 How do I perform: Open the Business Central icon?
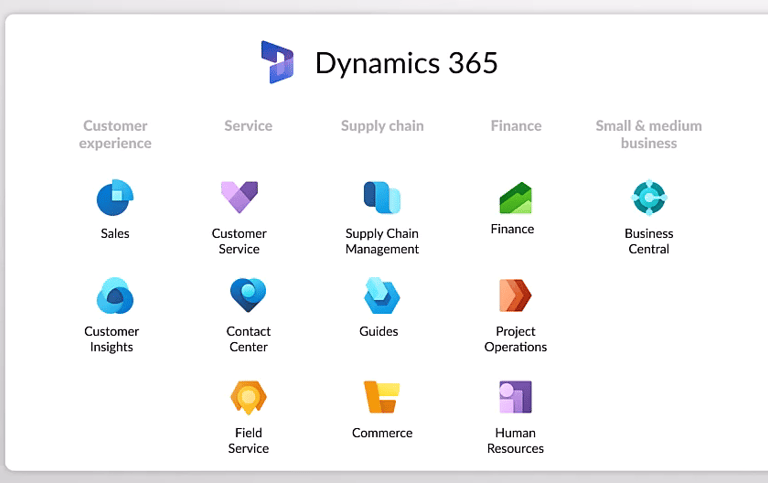point(649,197)
